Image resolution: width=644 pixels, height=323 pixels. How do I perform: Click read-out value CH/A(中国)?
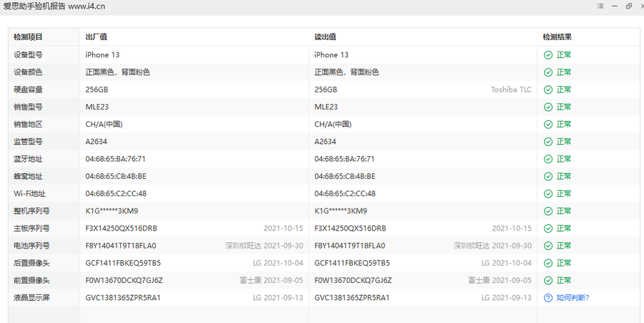333,124
